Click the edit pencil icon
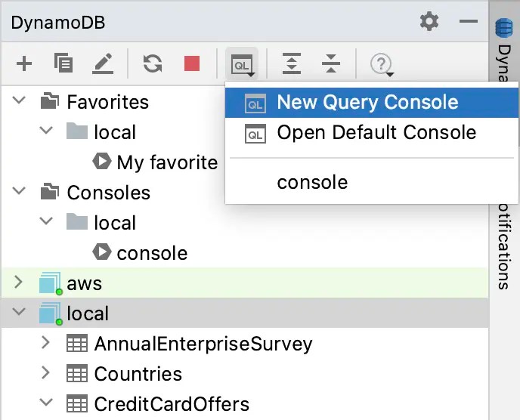This screenshot has height=420, width=520. point(103,63)
